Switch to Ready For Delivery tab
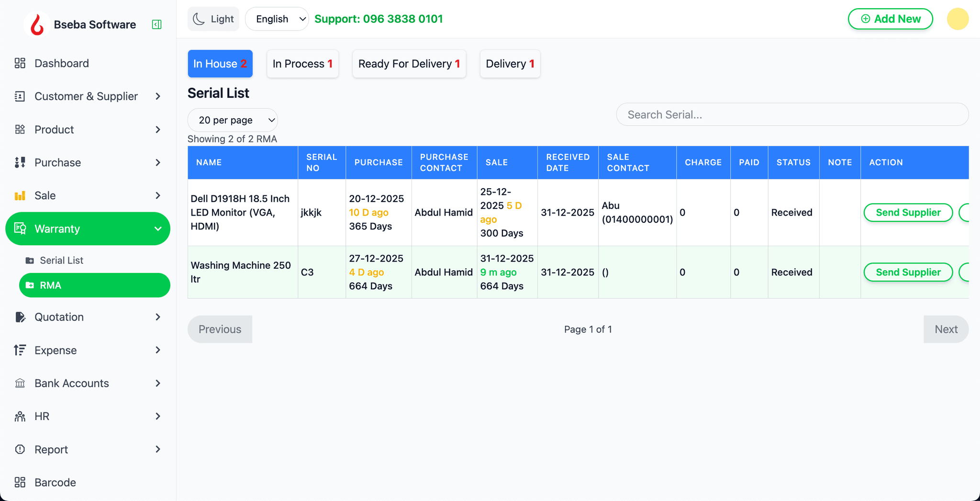The width and height of the screenshot is (980, 501). point(409,64)
